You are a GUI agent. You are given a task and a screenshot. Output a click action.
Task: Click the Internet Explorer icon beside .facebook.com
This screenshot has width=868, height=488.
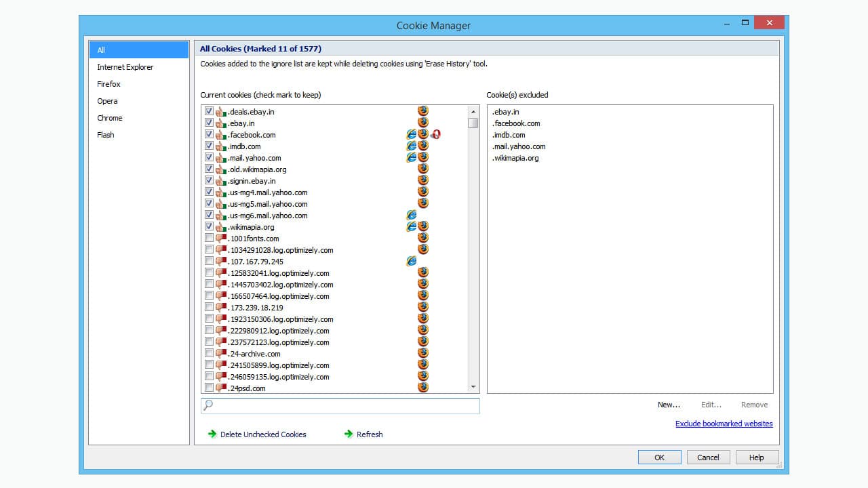coord(411,134)
